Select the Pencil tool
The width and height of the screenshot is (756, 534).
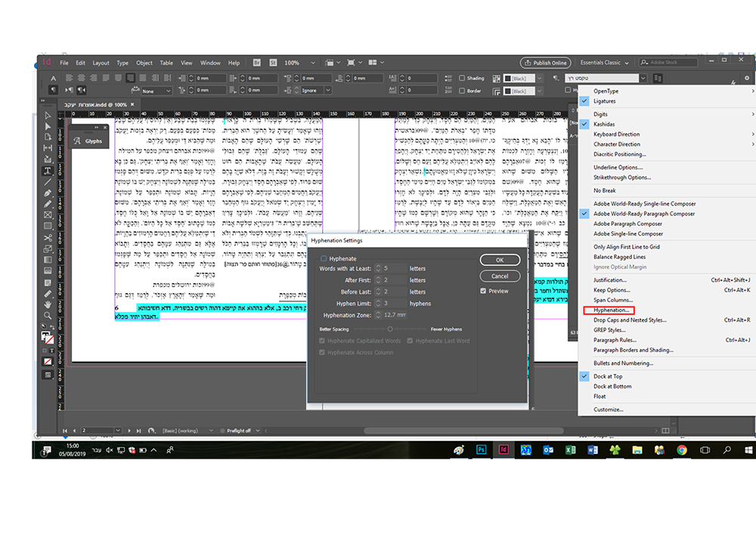click(x=48, y=204)
